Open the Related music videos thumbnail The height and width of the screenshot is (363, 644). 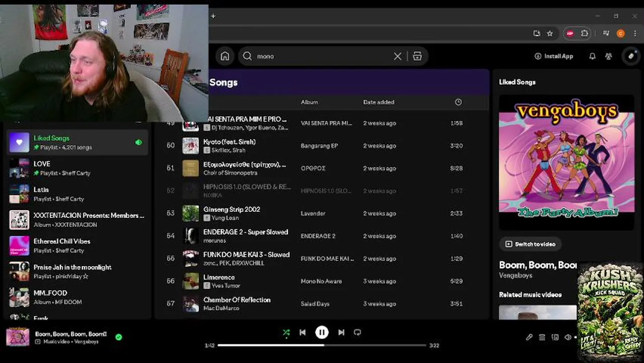(x=538, y=313)
